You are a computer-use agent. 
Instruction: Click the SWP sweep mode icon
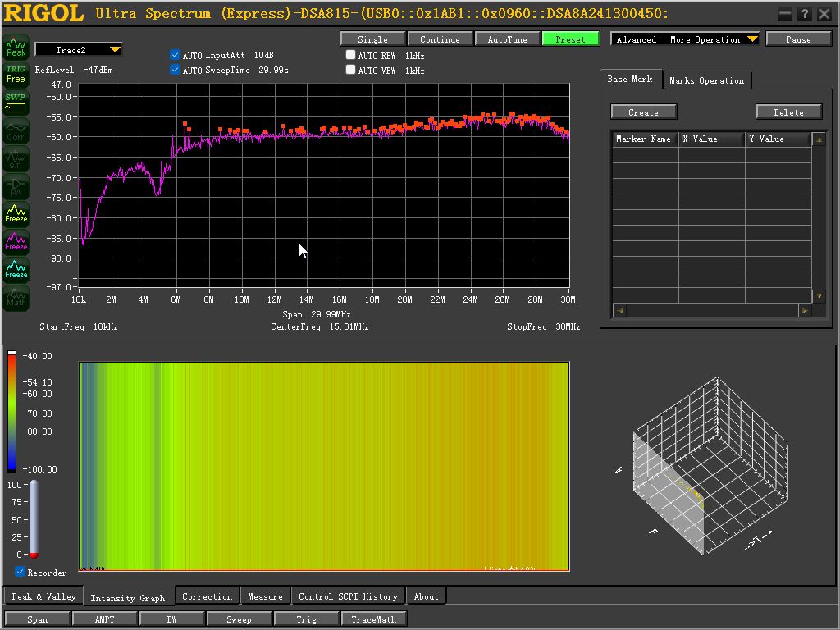[x=16, y=103]
